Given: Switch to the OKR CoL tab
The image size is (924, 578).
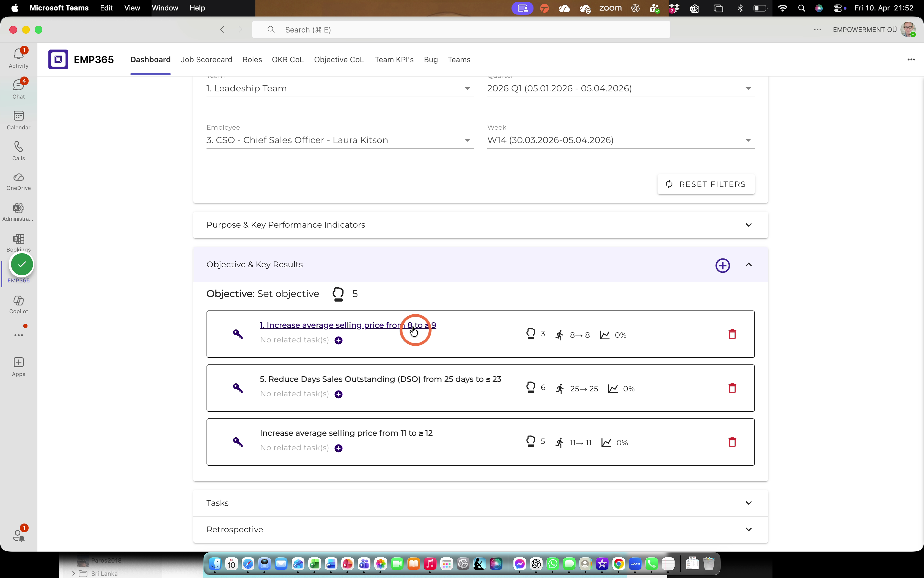Looking at the screenshot, I should click(x=287, y=60).
